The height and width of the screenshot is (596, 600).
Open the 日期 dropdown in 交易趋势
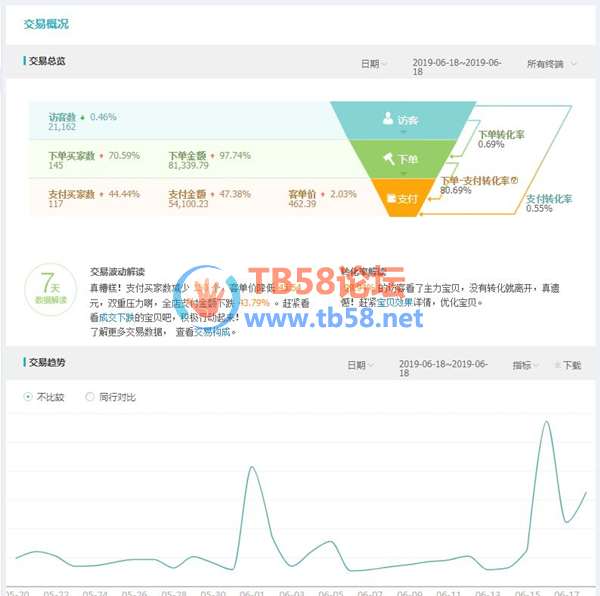pyautogui.click(x=360, y=365)
